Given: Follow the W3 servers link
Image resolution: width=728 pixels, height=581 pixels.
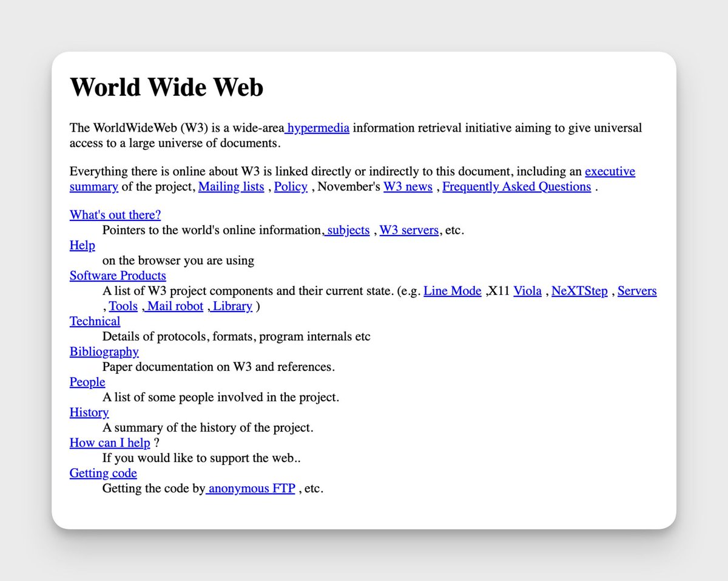Looking at the screenshot, I should click(x=409, y=231).
